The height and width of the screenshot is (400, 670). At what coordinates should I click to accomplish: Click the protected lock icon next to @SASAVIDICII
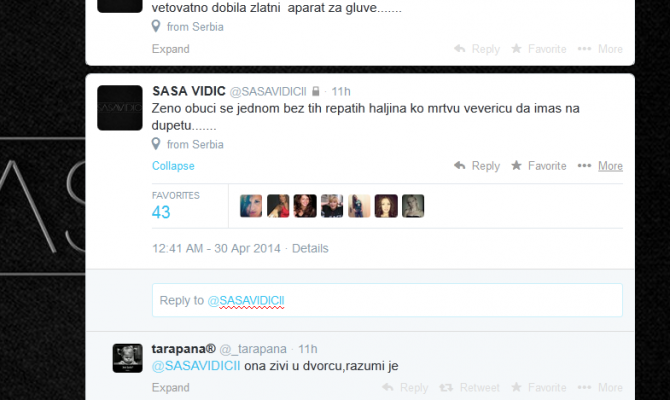(x=315, y=91)
